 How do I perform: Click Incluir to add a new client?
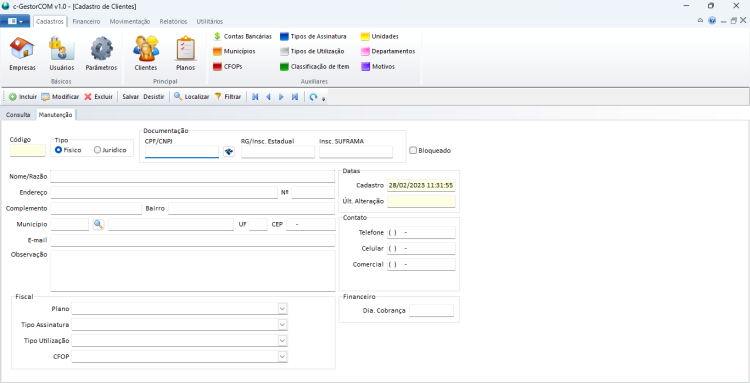coord(23,97)
